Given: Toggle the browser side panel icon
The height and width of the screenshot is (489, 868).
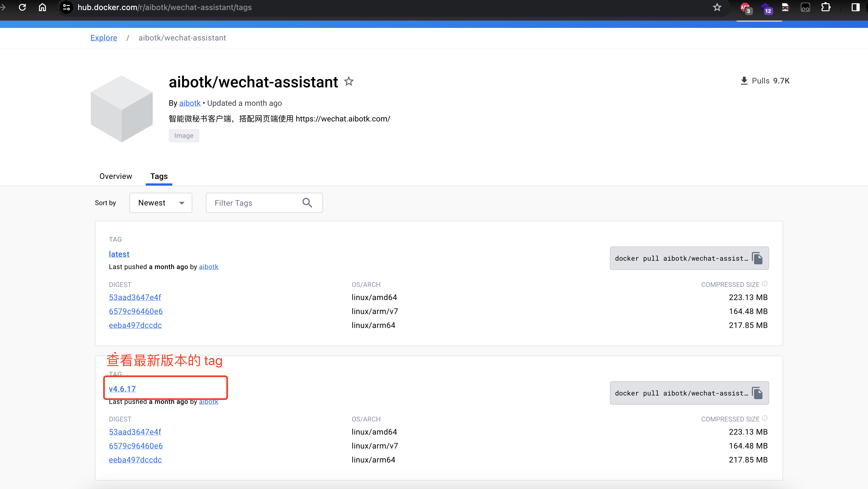Looking at the screenshot, I should [x=855, y=7].
